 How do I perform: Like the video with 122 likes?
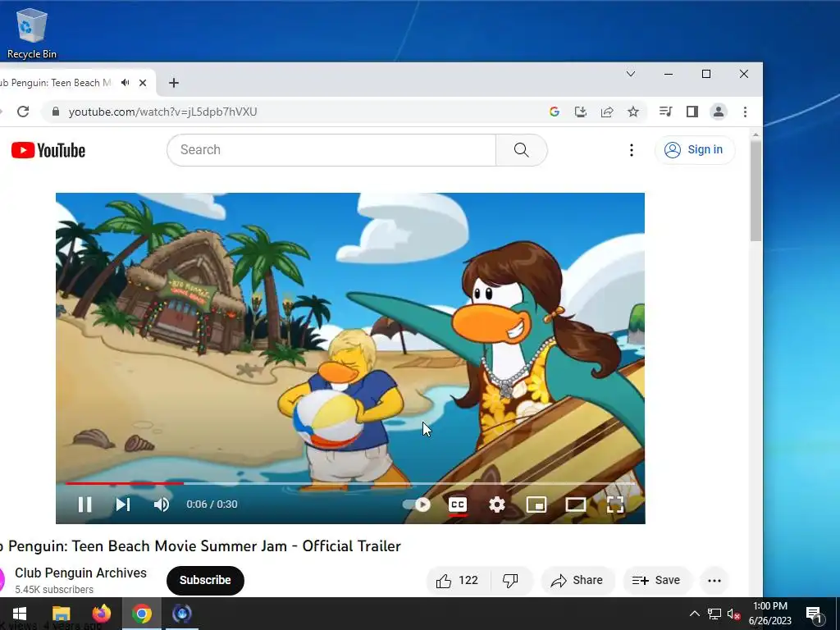457,581
